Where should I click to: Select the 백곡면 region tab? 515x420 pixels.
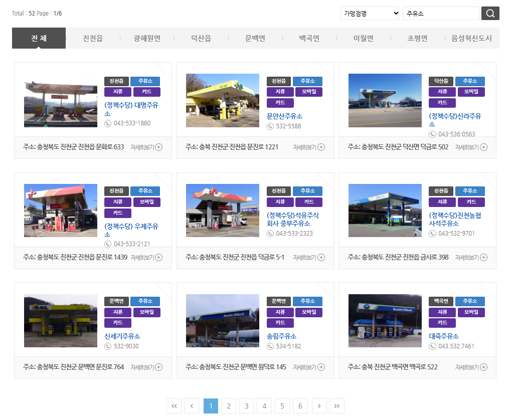pos(308,38)
